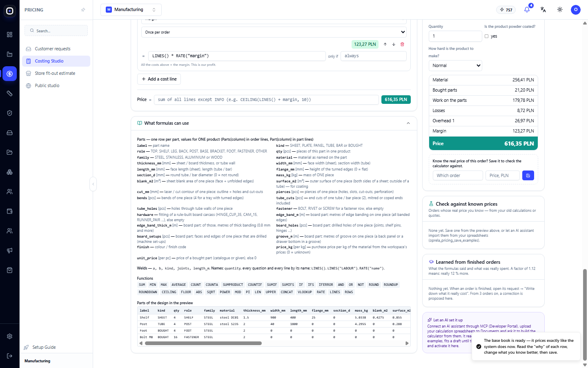Open the Manufacturing workspace switcher
The width and height of the screenshot is (588, 368).
[131, 10]
